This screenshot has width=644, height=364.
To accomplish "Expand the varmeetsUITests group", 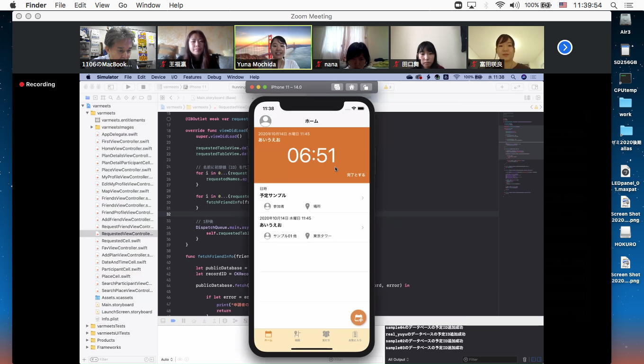I will pos(88,333).
